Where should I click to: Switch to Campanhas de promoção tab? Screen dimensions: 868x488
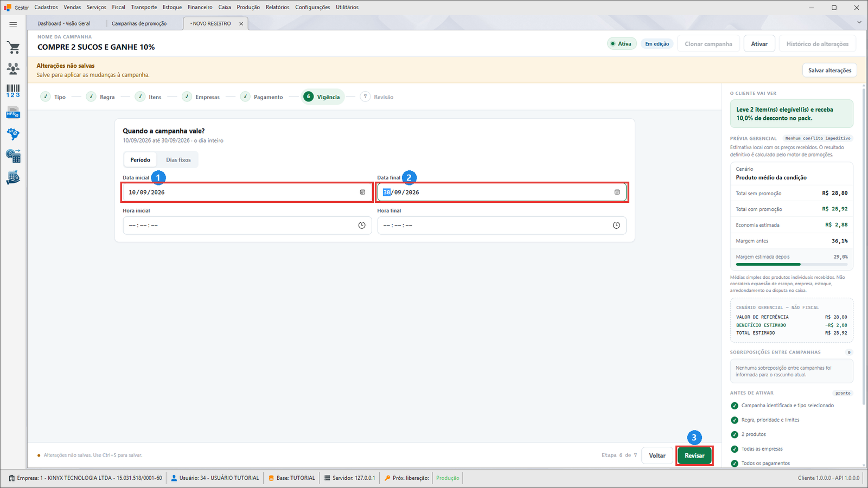click(139, 24)
